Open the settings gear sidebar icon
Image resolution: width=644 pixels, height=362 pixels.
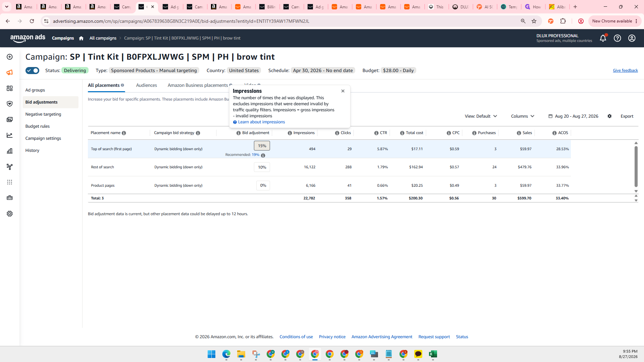coord(10,214)
